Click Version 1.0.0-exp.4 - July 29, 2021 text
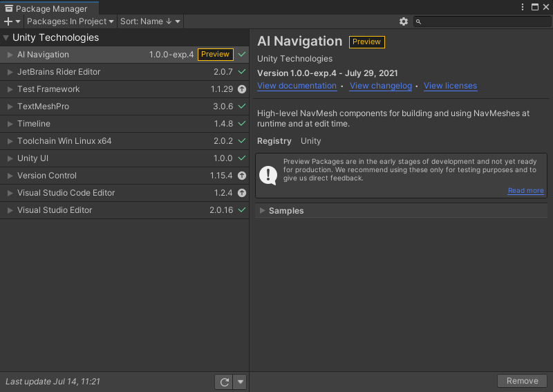The width and height of the screenshot is (553, 392). click(x=327, y=73)
